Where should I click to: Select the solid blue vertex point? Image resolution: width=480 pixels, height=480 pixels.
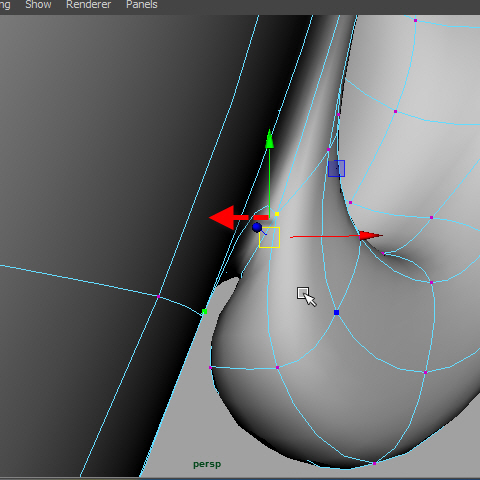click(x=336, y=312)
